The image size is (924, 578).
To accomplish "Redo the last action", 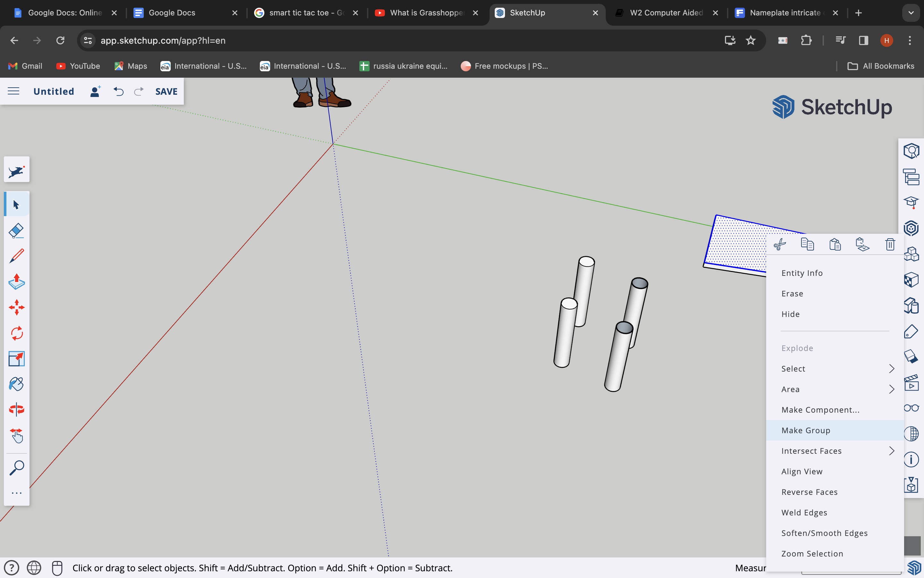I will (x=139, y=91).
